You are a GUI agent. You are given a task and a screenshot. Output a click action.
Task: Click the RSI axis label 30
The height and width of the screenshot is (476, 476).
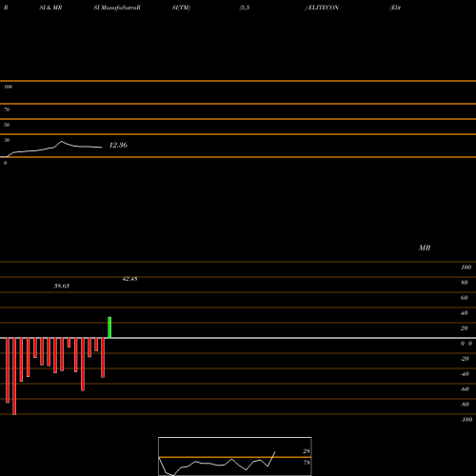[7, 140]
